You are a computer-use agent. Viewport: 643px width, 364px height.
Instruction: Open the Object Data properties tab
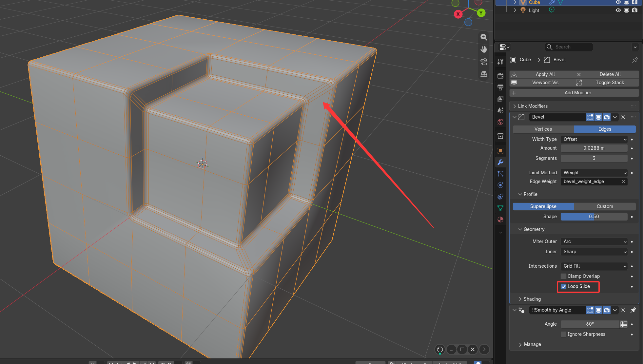pos(500,208)
